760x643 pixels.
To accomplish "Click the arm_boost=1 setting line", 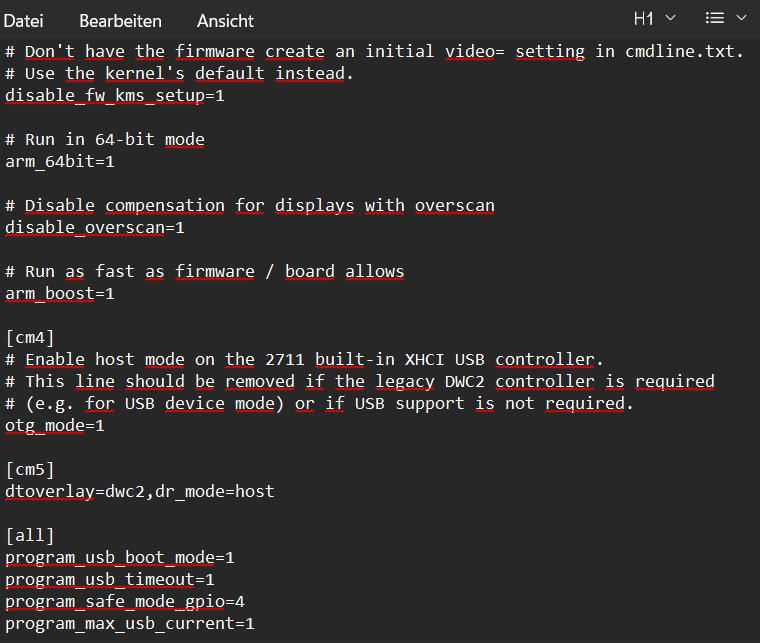I will (60, 293).
